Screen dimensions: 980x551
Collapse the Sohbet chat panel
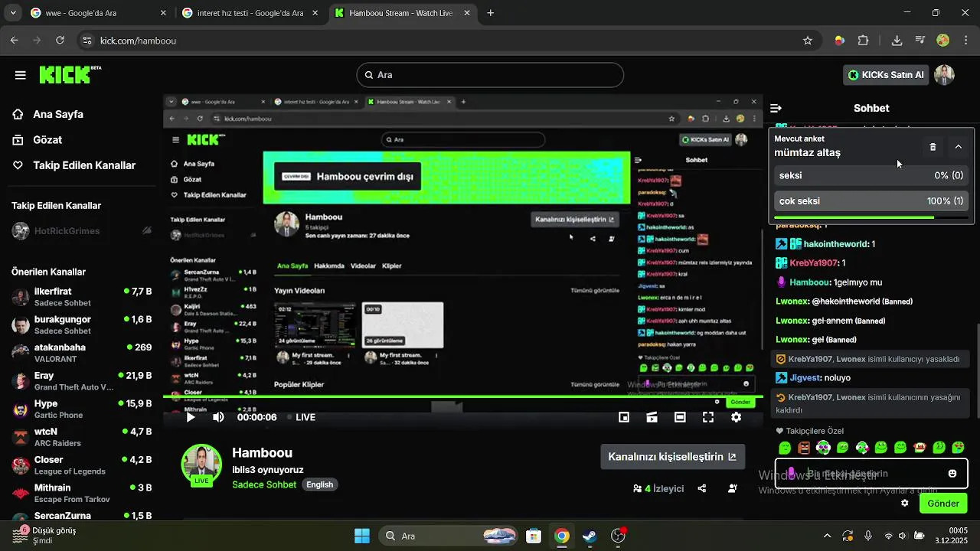pos(776,108)
